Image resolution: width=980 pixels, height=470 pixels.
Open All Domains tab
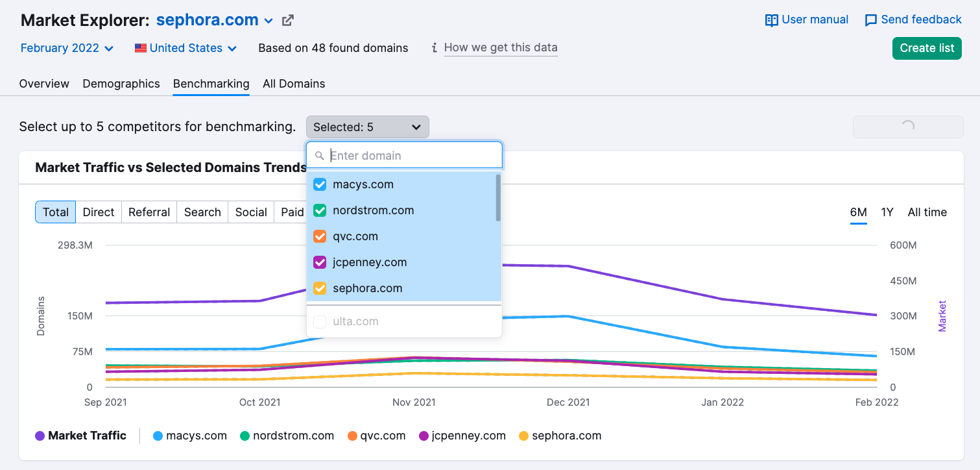[294, 84]
